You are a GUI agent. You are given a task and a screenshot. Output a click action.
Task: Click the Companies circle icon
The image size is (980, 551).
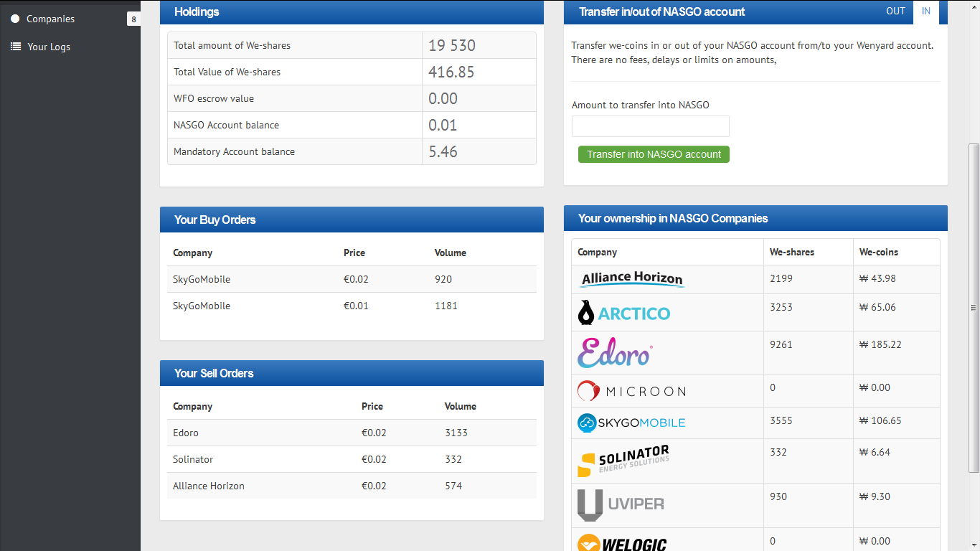(x=15, y=19)
